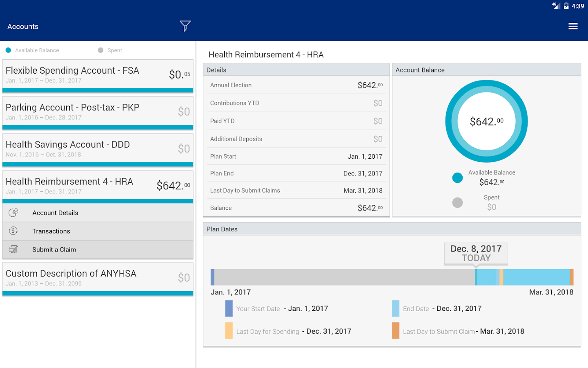588x368 pixels.
Task: Open Transactions menu entry
Action: coord(98,231)
